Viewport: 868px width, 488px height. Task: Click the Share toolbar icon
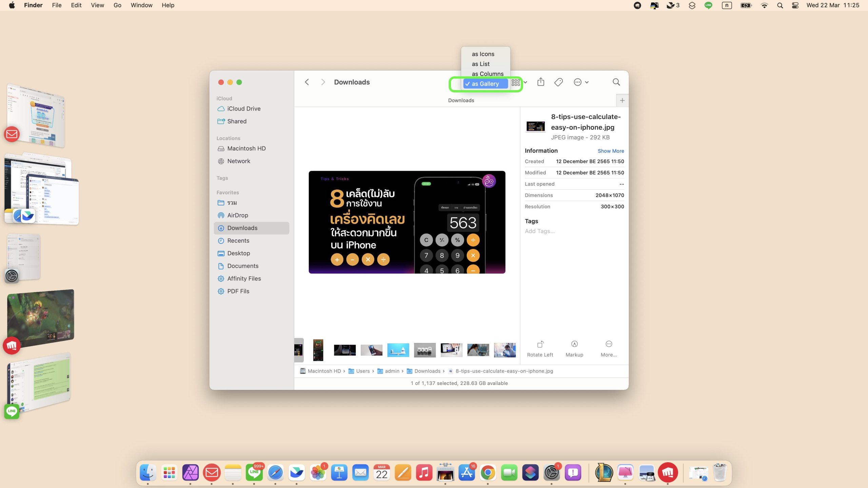point(540,82)
